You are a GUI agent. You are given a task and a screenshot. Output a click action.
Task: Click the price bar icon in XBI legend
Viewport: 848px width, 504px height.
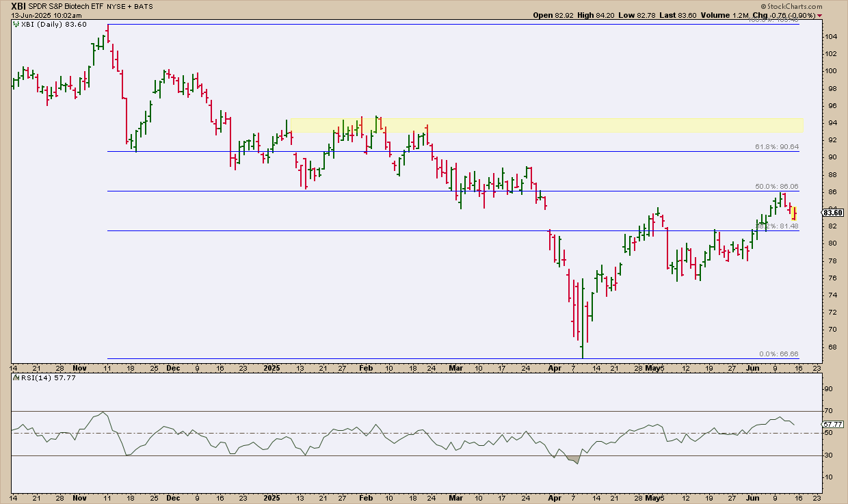click(16, 25)
